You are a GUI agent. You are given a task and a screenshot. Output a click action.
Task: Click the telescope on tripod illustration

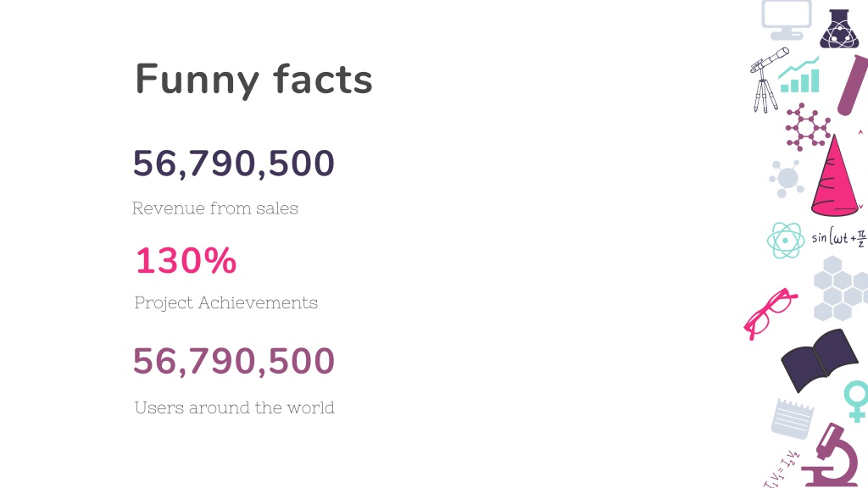coord(768,80)
